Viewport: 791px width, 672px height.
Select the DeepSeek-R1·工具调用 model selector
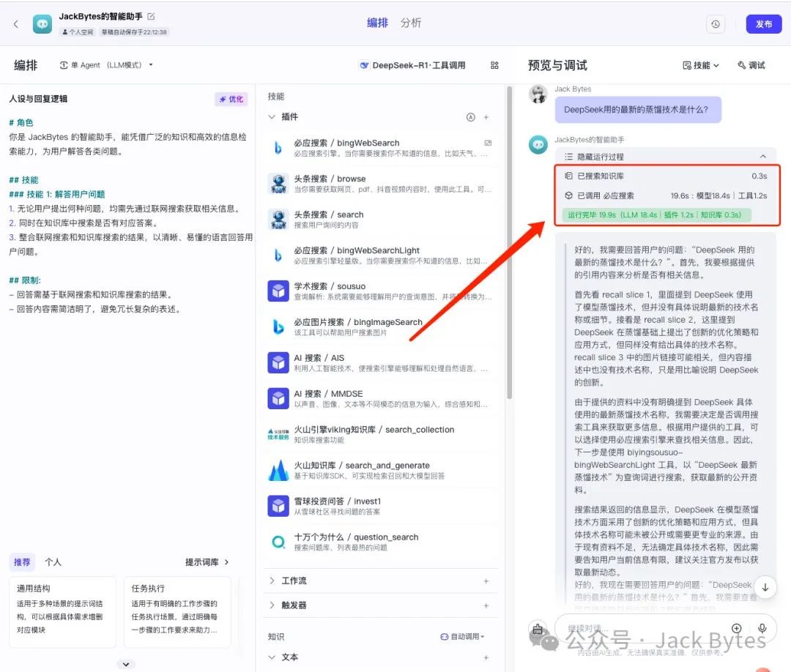pyautogui.click(x=412, y=65)
